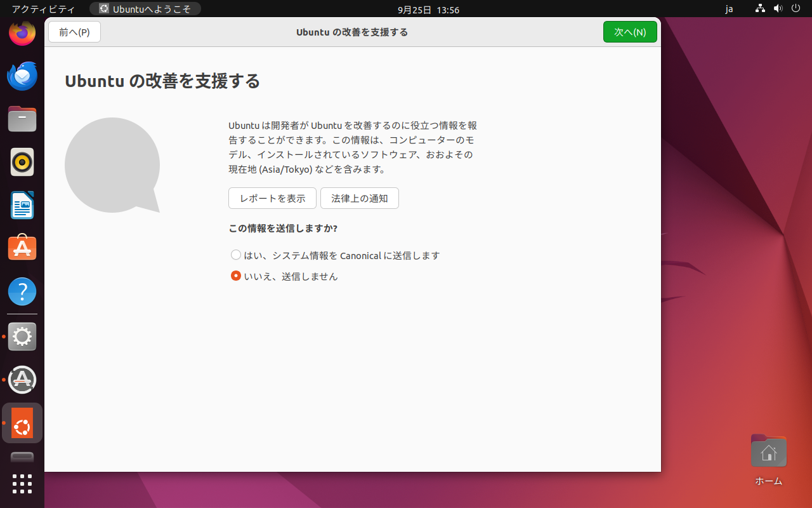The height and width of the screenshot is (508, 812).
Task: Open Rhythmbox music player
Action: [22, 163]
